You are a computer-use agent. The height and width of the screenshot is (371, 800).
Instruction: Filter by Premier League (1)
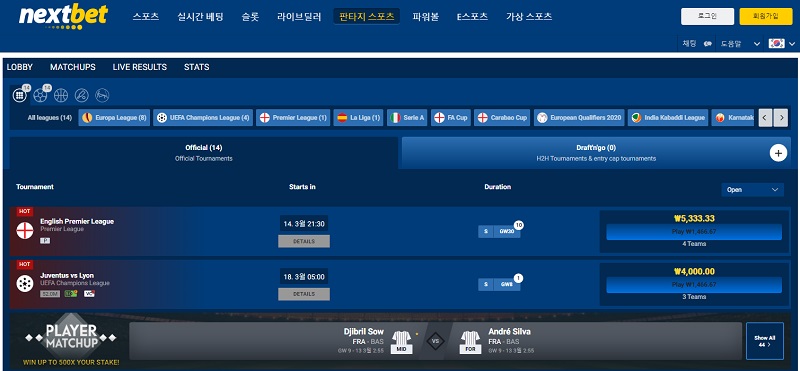(293, 118)
